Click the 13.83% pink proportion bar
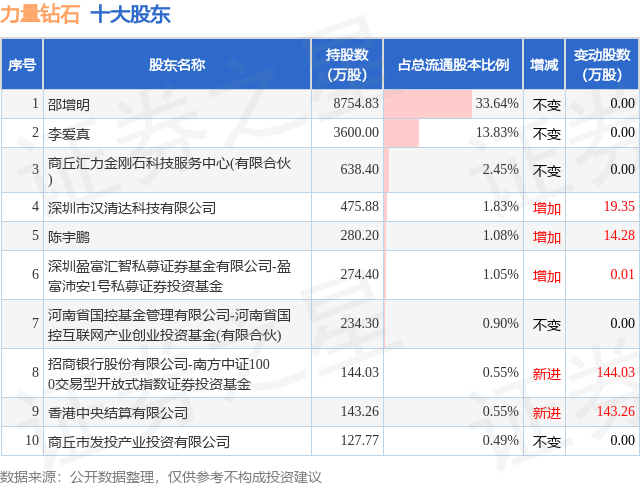Screen dimensions: 640x486 click(402, 133)
